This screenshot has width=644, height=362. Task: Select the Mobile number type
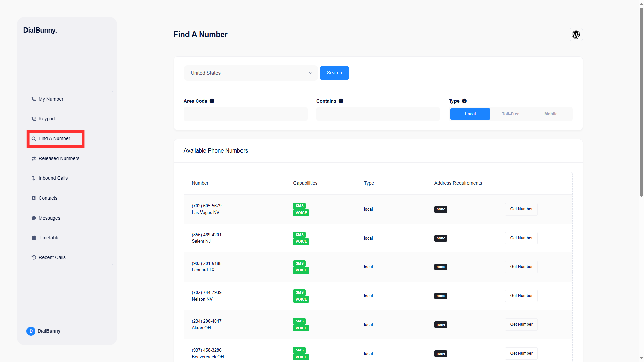point(550,114)
